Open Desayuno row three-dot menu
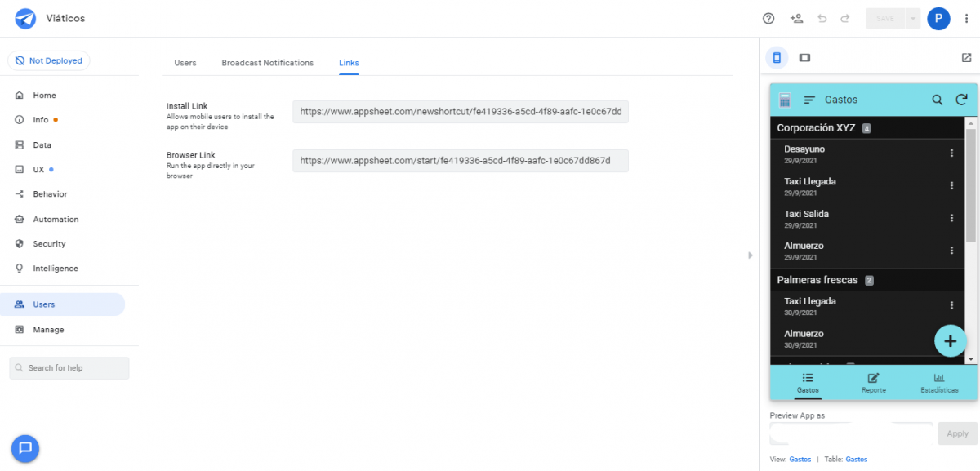 click(951, 153)
